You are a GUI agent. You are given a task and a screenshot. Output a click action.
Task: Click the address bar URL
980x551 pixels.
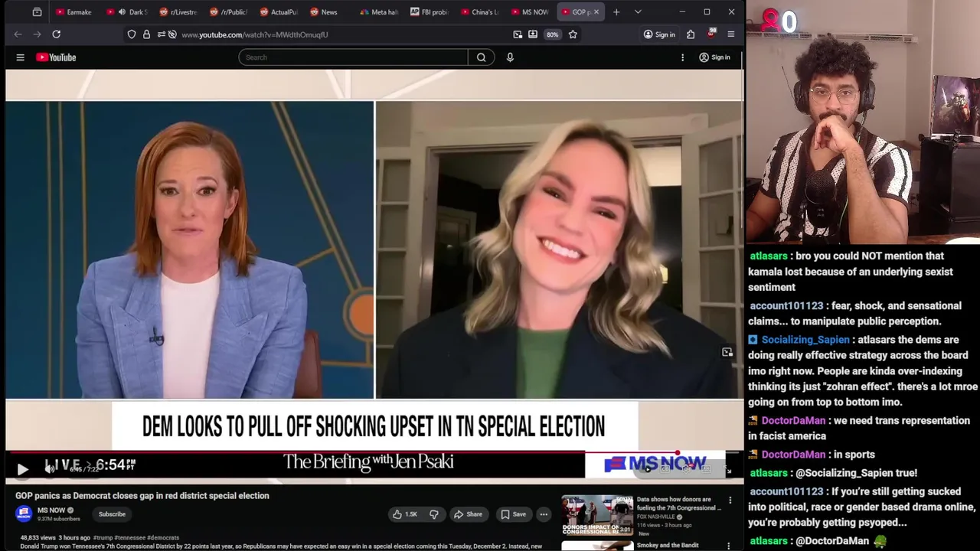(255, 34)
